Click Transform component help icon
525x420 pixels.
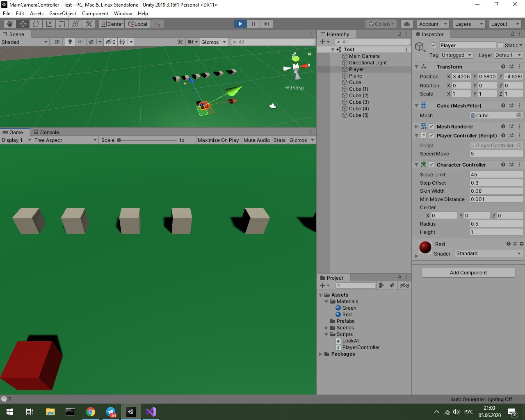503,66
